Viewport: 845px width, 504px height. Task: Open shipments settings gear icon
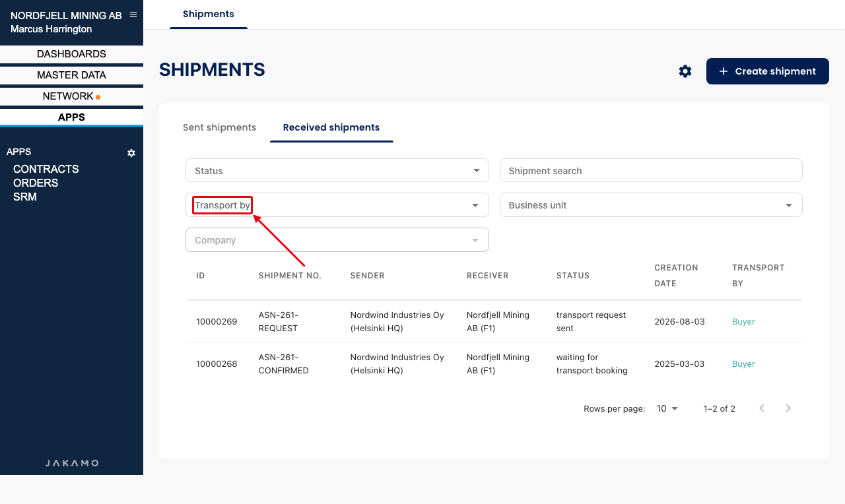point(685,71)
